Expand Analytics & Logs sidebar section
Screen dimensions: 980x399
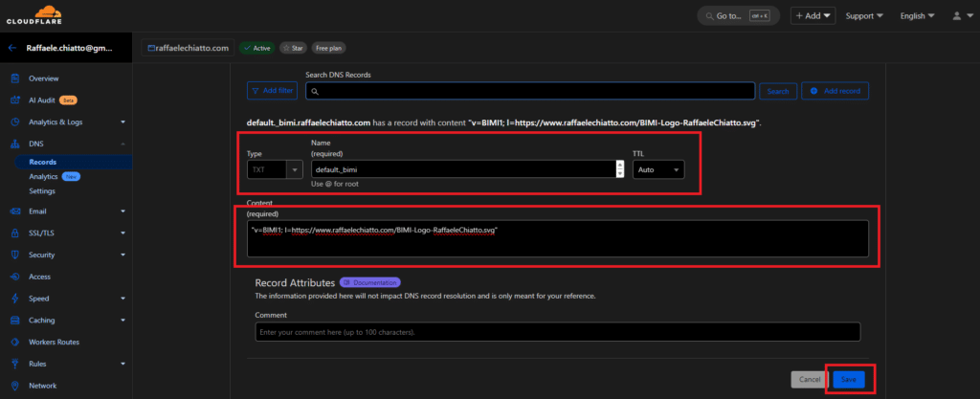123,122
